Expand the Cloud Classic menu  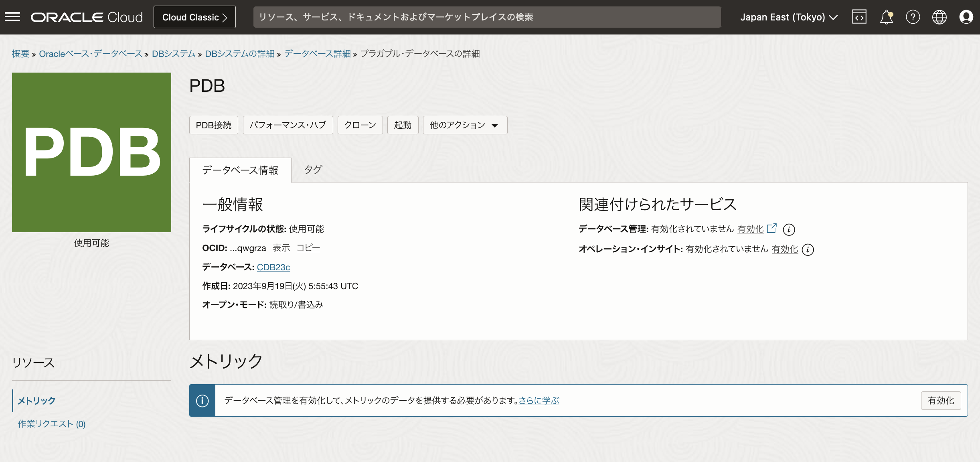click(194, 17)
